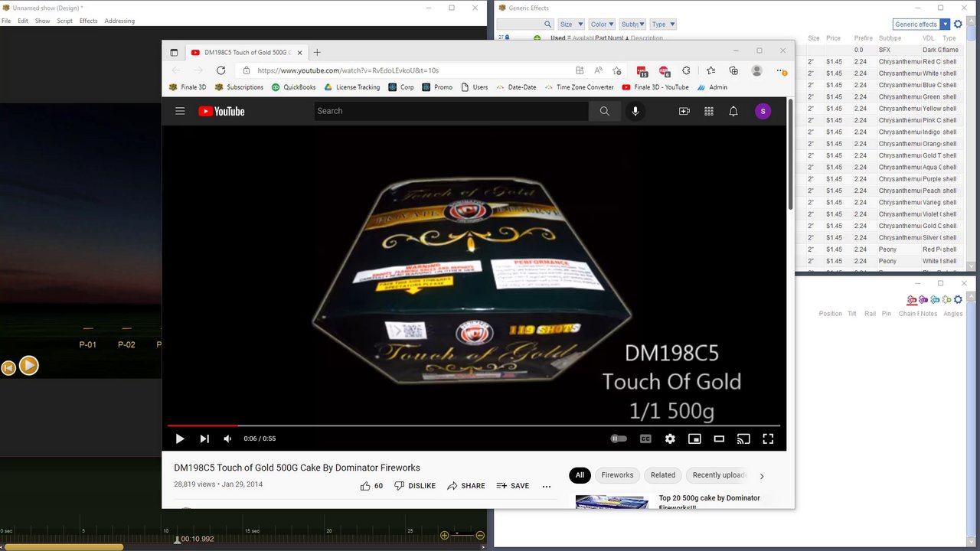
Task: Open Finale 3D bookmark
Action: (188, 87)
